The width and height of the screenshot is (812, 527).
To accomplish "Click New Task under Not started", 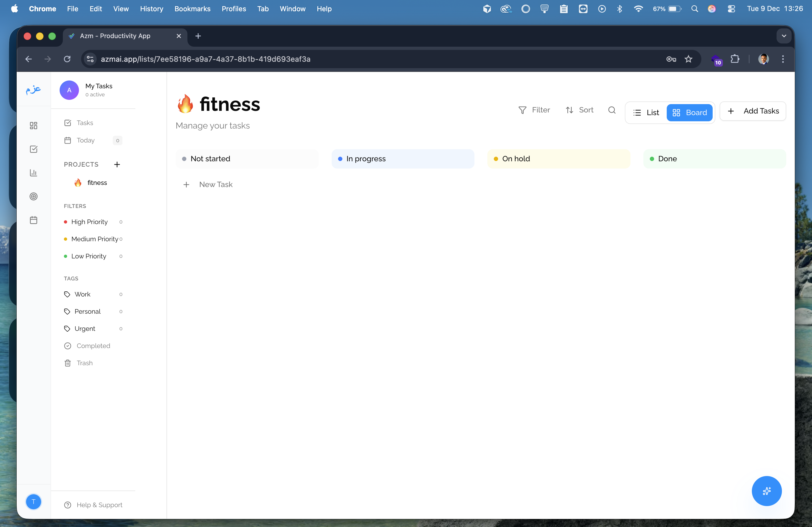I will (216, 184).
